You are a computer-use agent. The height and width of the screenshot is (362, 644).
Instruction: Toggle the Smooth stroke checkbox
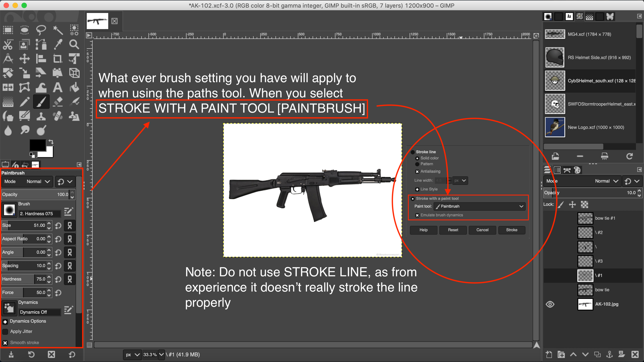coord(5,343)
